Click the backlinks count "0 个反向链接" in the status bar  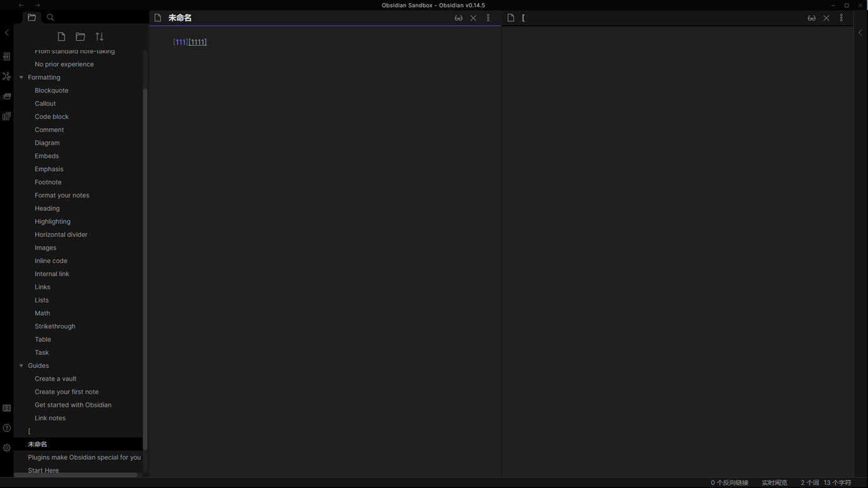click(x=730, y=483)
